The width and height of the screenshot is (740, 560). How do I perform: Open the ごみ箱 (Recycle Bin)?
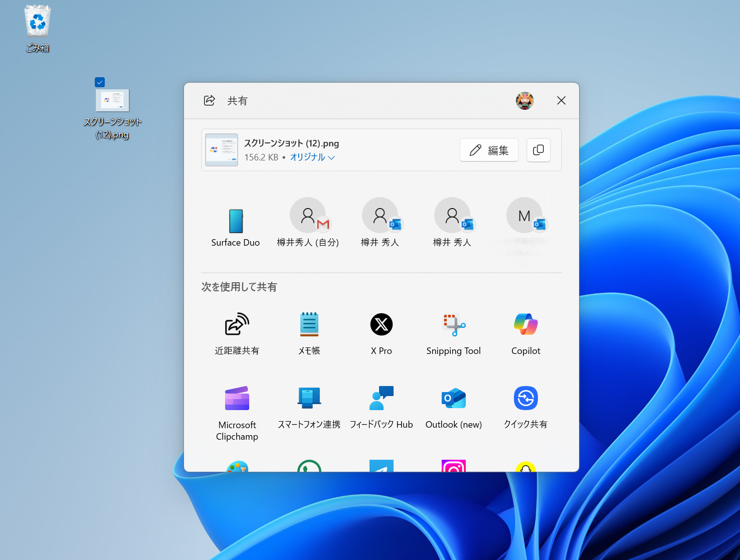pos(37,21)
